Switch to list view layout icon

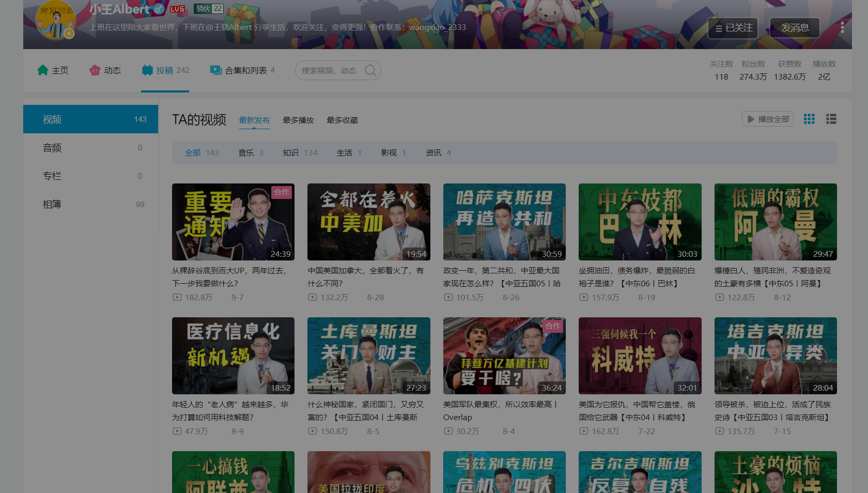pos(831,119)
